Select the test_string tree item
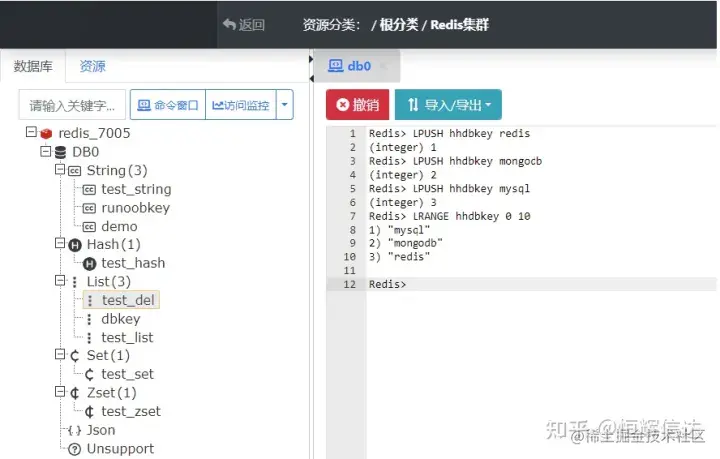Viewport: 720px width, 459px height. (x=136, y=189)
